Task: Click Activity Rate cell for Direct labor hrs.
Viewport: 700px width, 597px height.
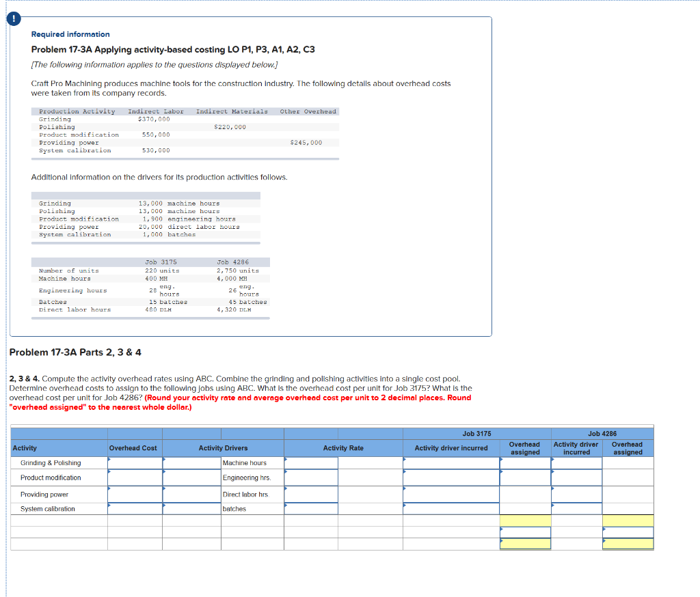Action: point(311,494)
